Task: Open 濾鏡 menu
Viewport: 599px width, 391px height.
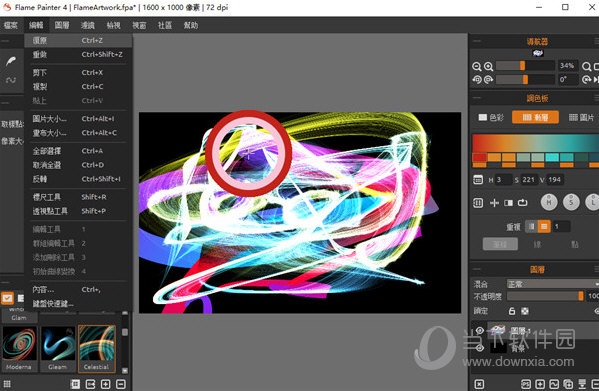Action: [x=87, y=25]
